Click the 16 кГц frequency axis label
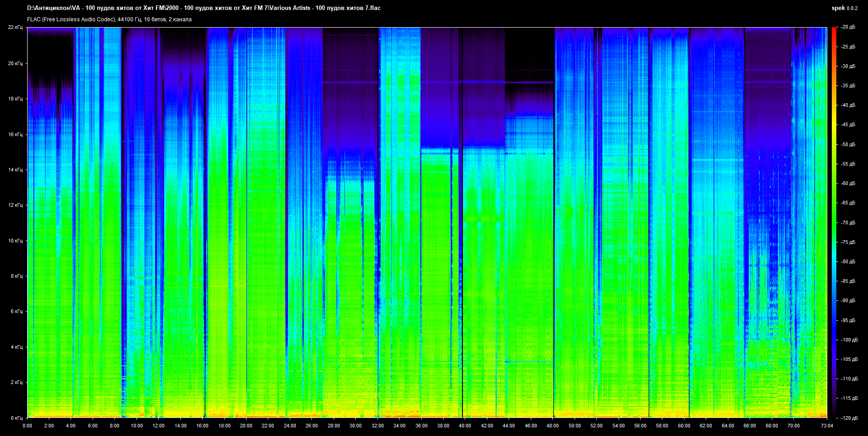Screen dimensions: 868x436 coord(15,134)
